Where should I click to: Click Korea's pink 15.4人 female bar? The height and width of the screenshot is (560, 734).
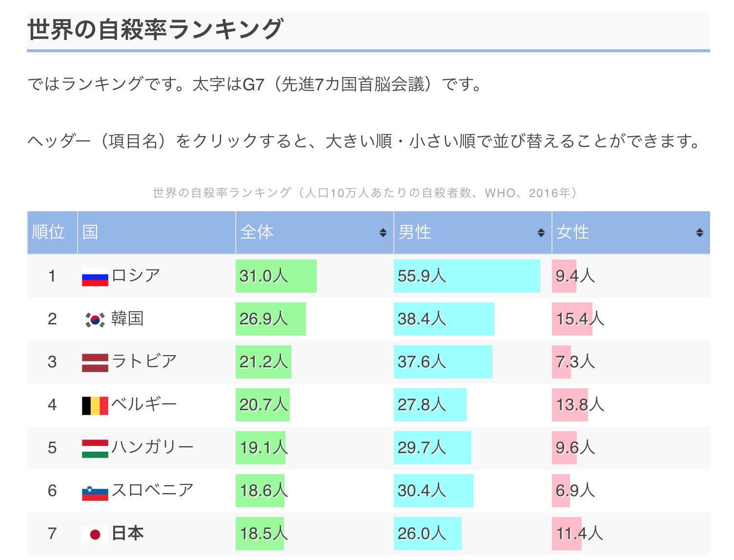click(571, 319)
